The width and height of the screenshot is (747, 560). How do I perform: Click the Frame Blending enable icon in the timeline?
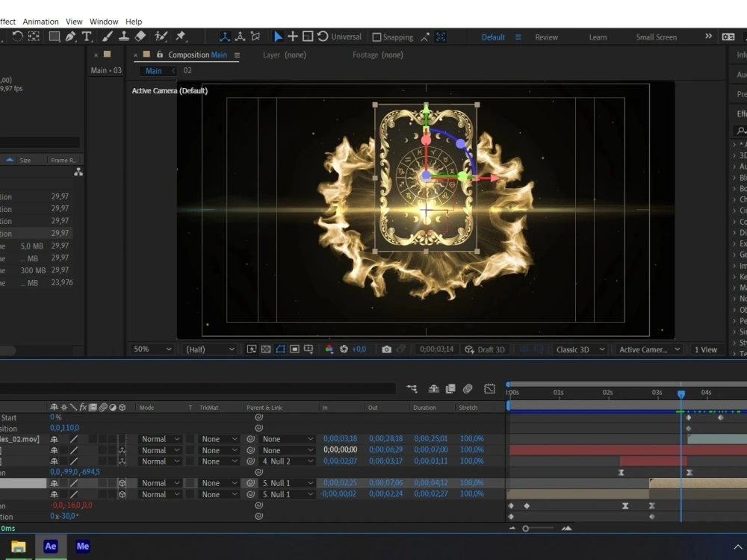(450, 389)
